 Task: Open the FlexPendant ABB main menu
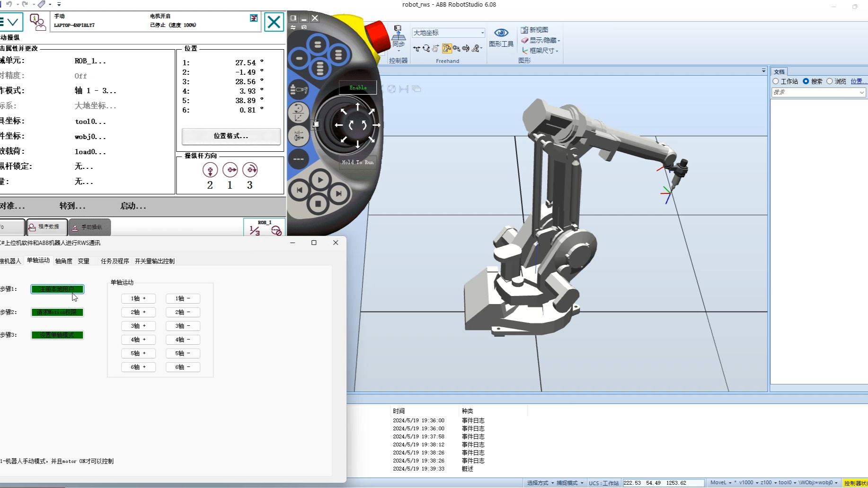(10, 22)
